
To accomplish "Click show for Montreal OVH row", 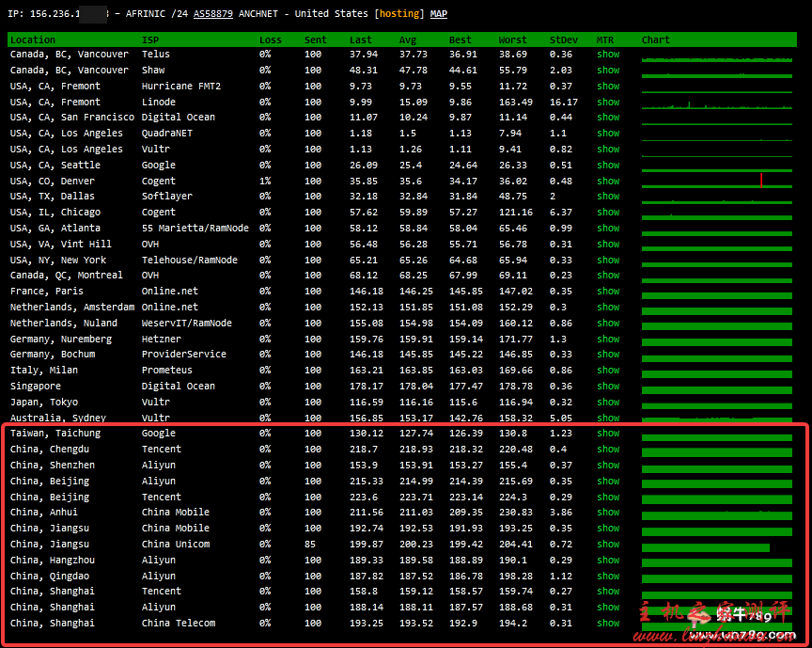I will pyautogui.click(x=608, y=276).
